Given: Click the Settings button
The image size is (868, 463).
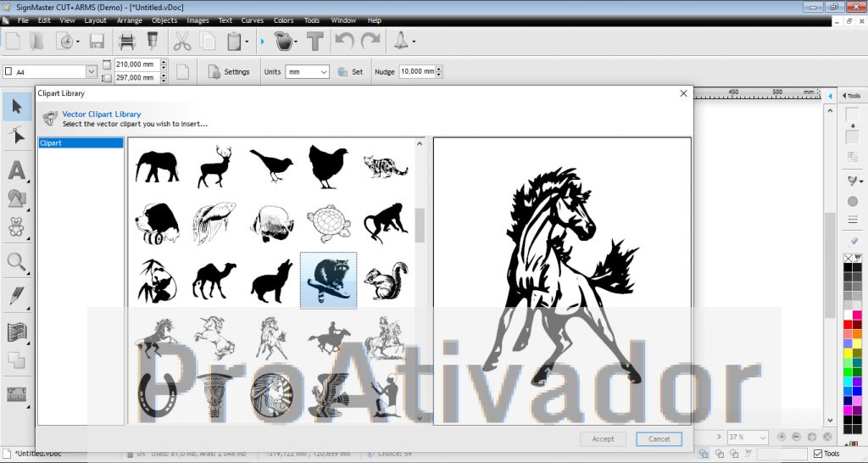Looking at the screenshot, I should [x=229, y=72].
